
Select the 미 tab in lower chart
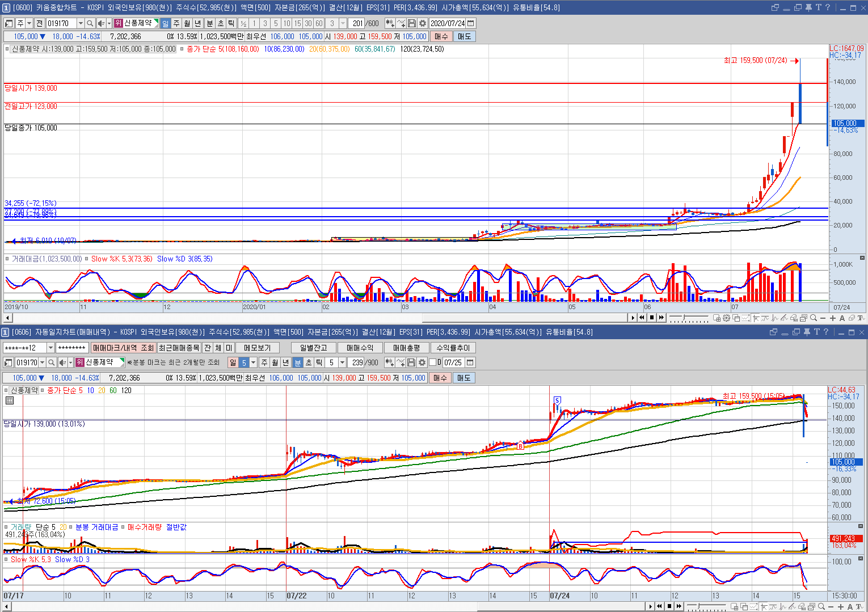pyautogui.click(x=229, y=348)
